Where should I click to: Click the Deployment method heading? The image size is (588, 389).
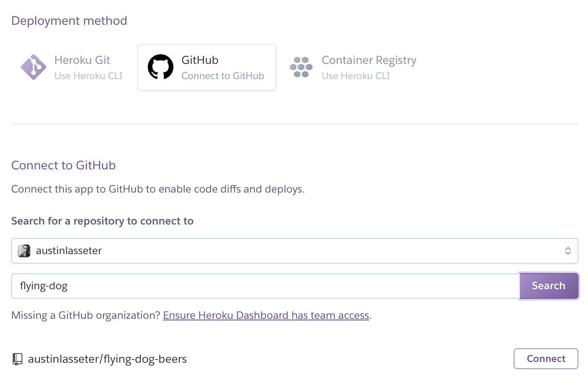tap(69, 21)
